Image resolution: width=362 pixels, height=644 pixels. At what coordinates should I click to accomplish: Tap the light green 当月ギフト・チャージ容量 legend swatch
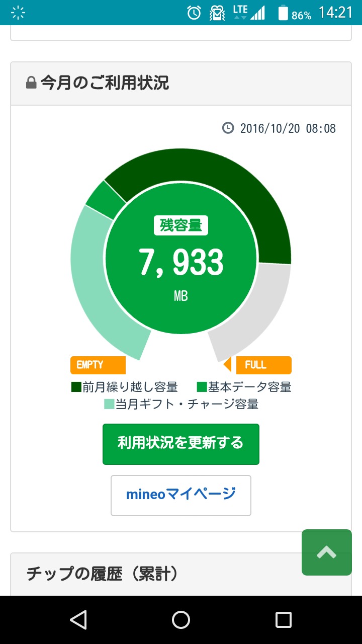(109, 404)
